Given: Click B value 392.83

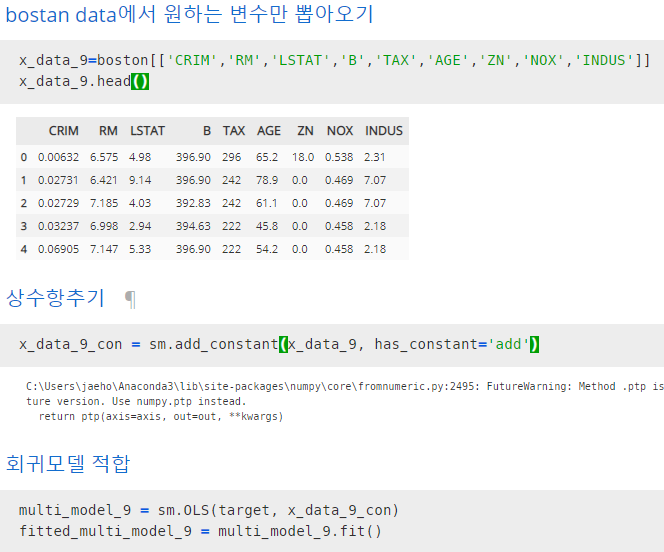Looking at the screenshot, I should coord(193,203).
